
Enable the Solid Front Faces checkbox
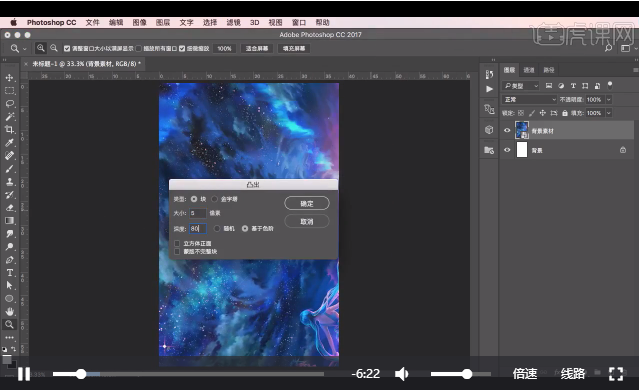click(177, 243)
